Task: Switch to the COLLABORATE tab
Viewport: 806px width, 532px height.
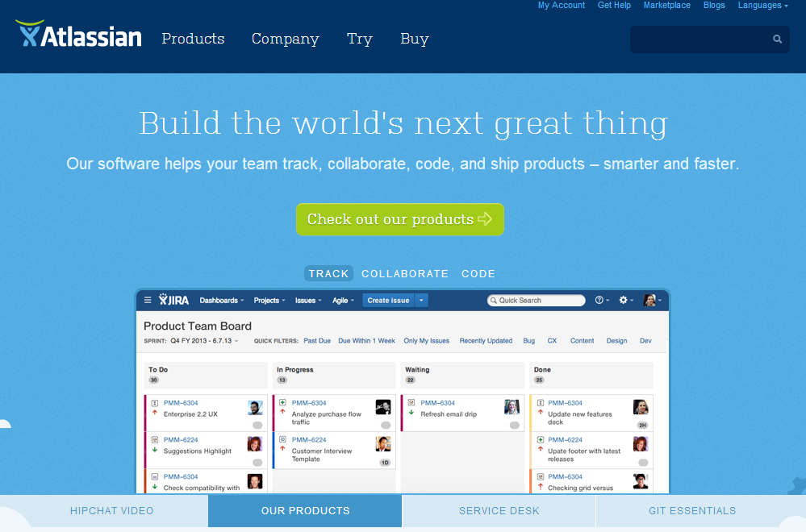Action: point(404,274)
